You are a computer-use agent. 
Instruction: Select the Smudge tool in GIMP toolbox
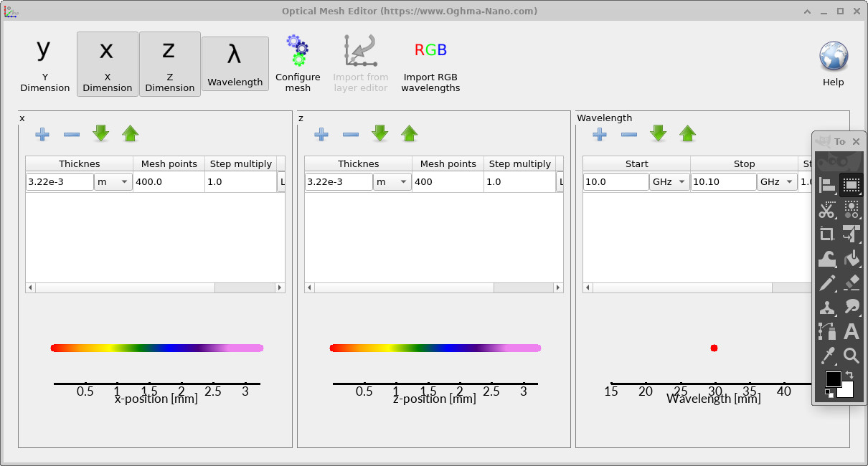[852, 308]
